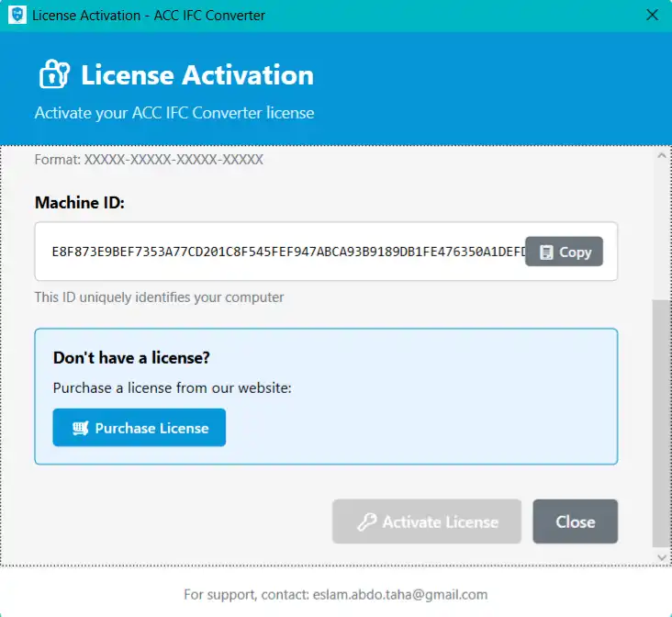
Task: Click the window title bar text
Action: pyautogui.click(x=149, y=16)
